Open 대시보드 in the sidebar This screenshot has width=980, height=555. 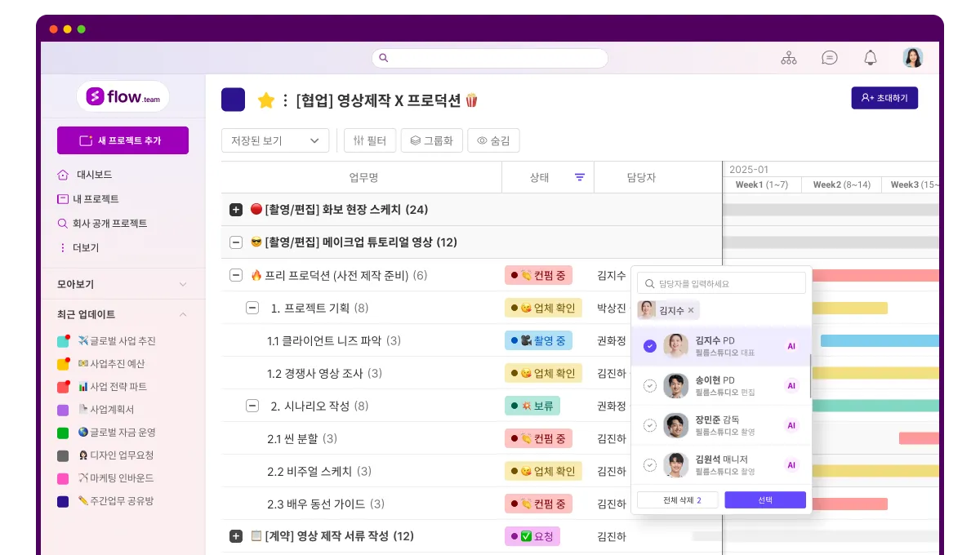94,175
